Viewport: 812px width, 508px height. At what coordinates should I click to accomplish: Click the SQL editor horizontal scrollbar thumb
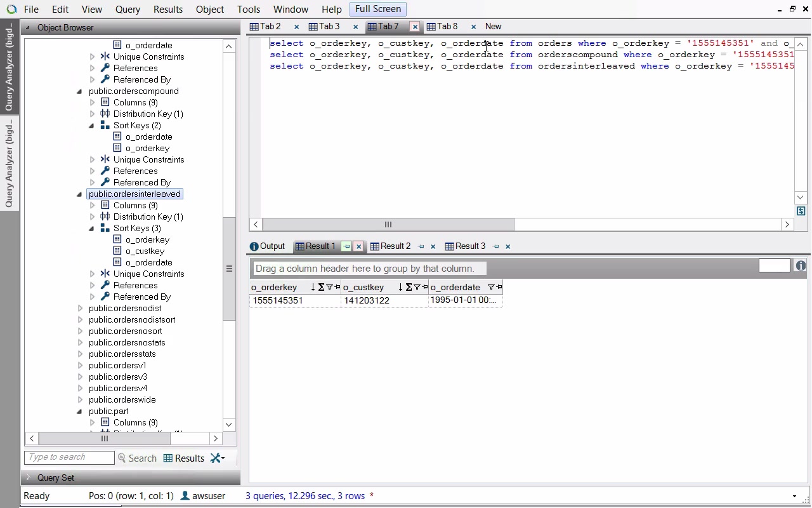tap(388, 224)
